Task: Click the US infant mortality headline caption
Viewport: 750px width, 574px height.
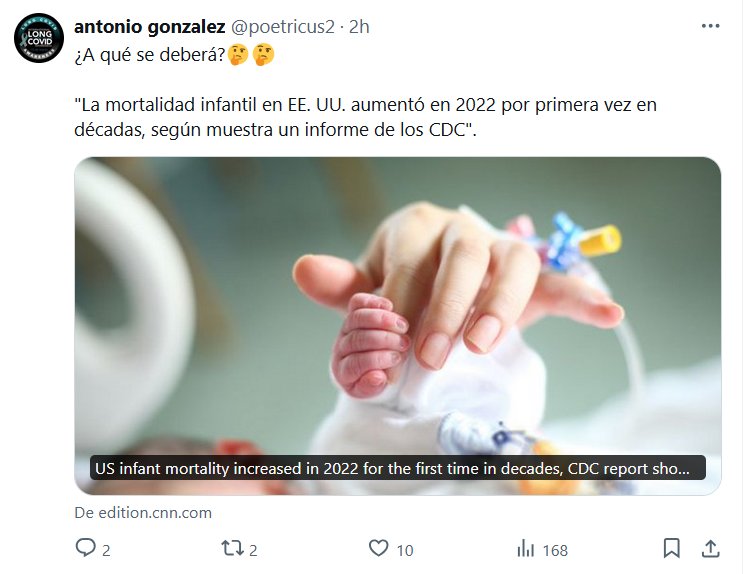Action: click(392, 468)
